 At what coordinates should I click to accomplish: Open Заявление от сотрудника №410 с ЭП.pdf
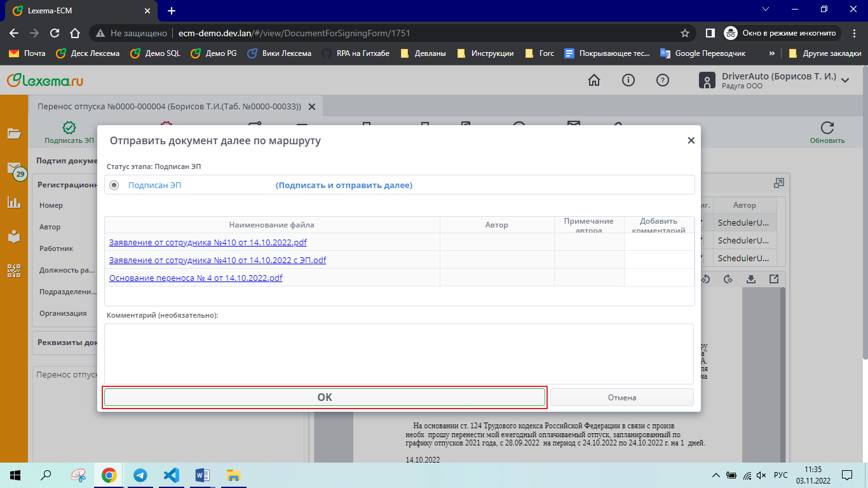pos(217,260)
